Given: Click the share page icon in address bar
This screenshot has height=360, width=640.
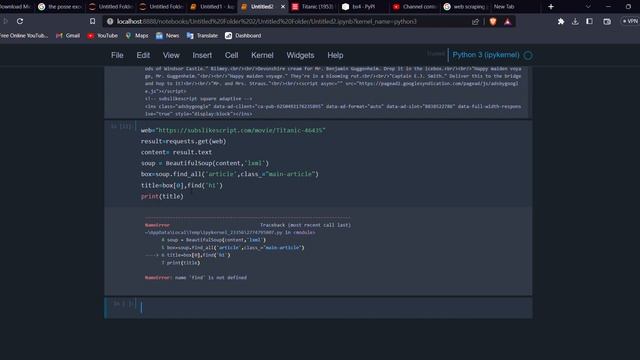Looking at the screenshot, I should pos(475,22).
